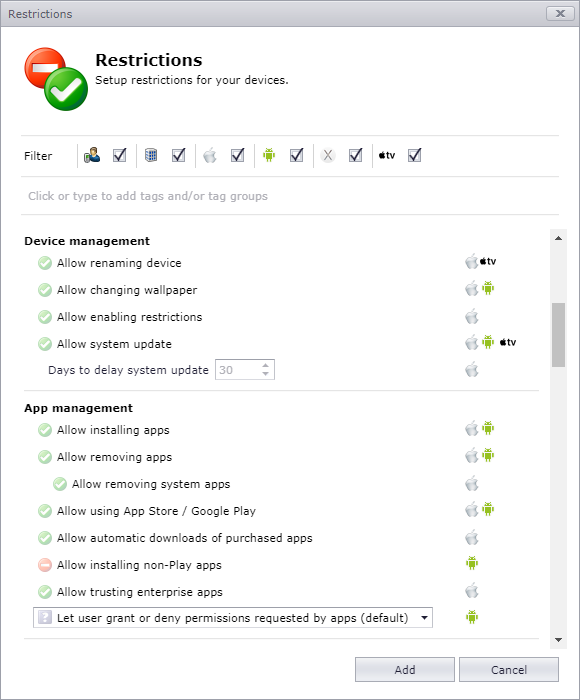
Task: Click Android icon beside Allow changing wallpaper
Action: point(488,288)
